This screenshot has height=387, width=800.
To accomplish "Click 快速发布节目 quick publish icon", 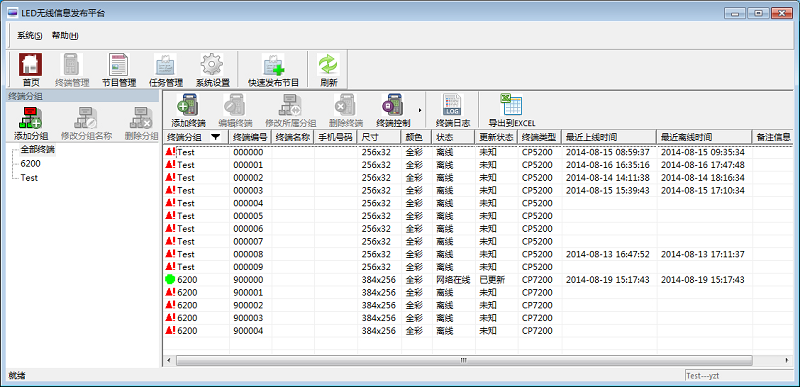I will (273, 65).
